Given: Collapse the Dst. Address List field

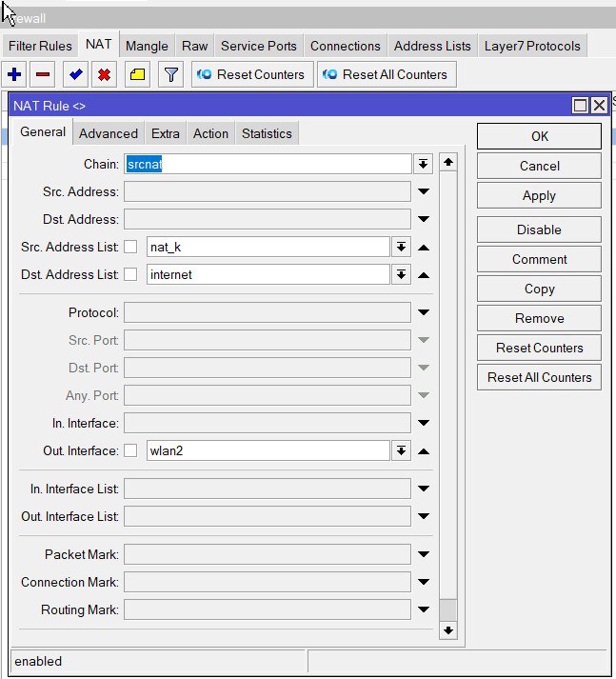Looking at the screenshot, I should coord(424,275).
